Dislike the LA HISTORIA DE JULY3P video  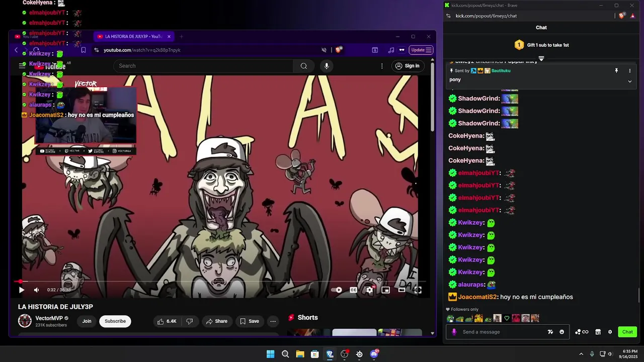pyautogui.click(x=190, y=321)
